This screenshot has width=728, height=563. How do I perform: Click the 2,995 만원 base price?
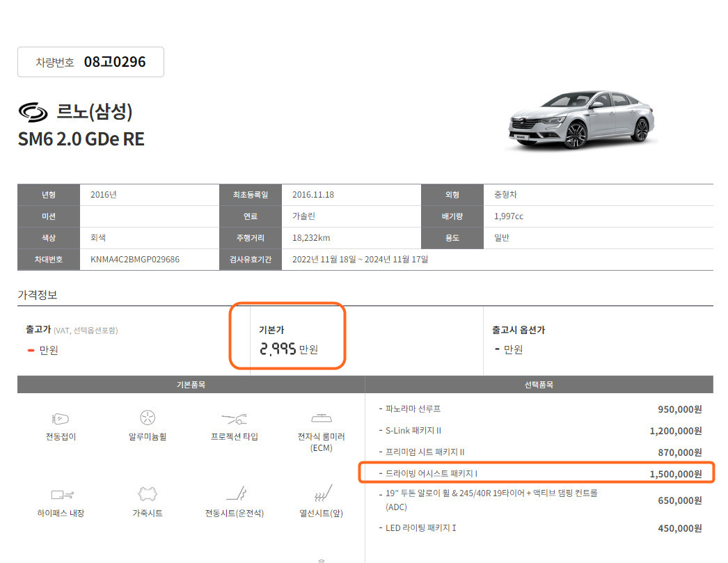click(x=289, y=349)
